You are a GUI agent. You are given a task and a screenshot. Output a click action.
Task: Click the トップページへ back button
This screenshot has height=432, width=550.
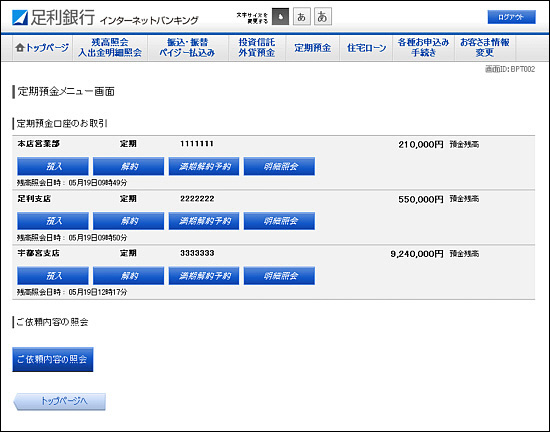pos(60,401)
